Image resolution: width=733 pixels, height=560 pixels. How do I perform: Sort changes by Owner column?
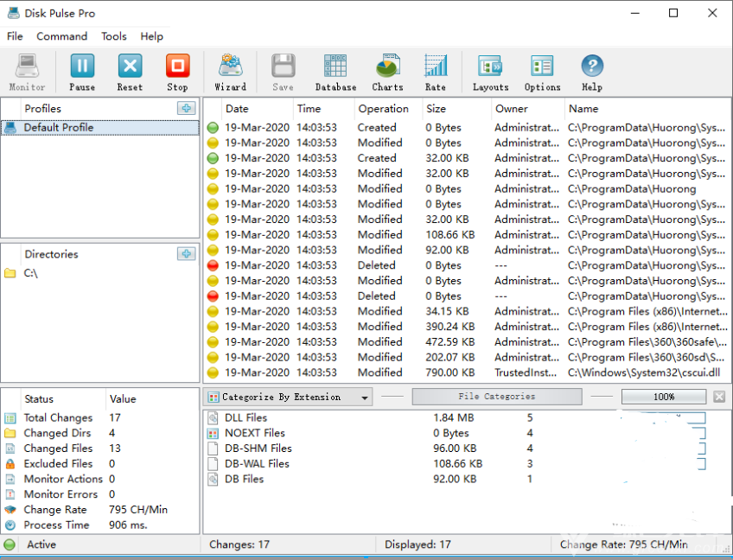(x=528, y=108)
